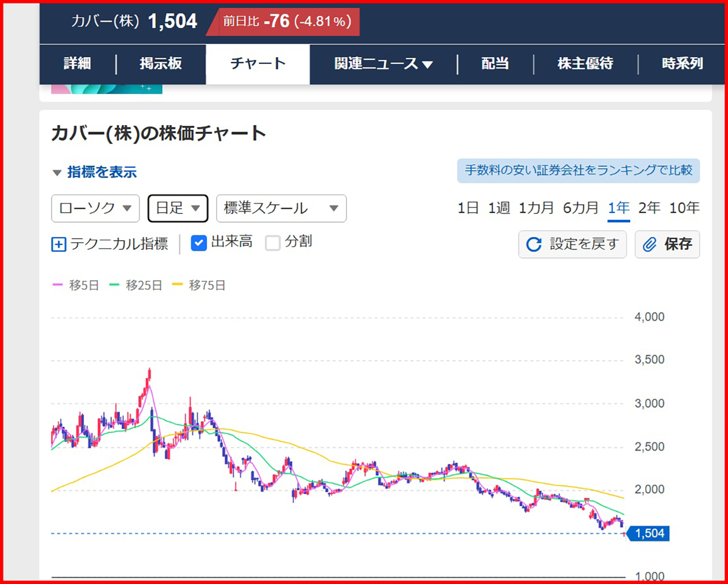The height and width of the screenshot is (584, 728).
Task: Open the 日足 interval dropdown
Action: point(178,208)
